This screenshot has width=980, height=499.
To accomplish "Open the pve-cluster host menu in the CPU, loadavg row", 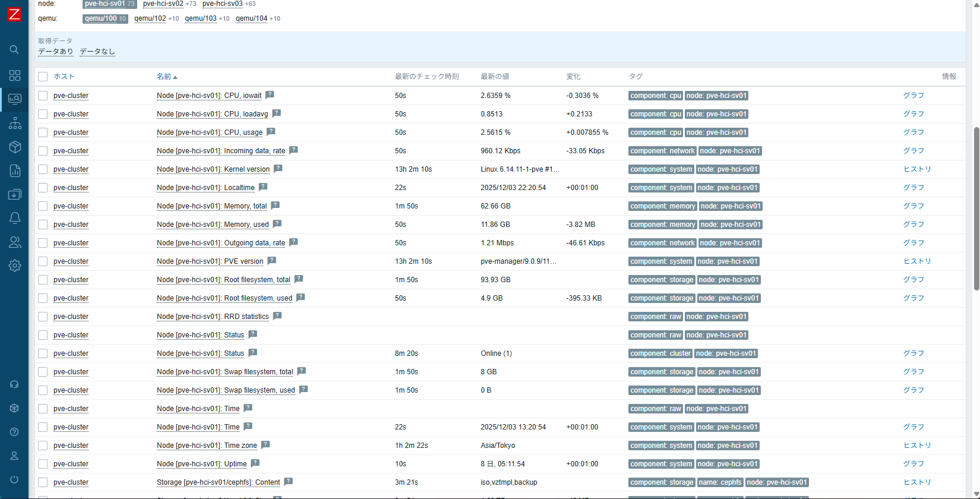I will (71, 114).
